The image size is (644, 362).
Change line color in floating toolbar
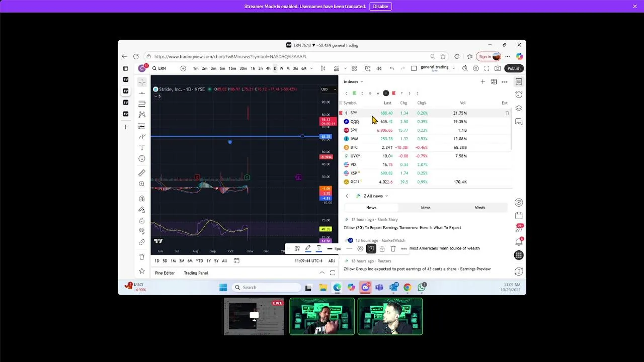308,248
